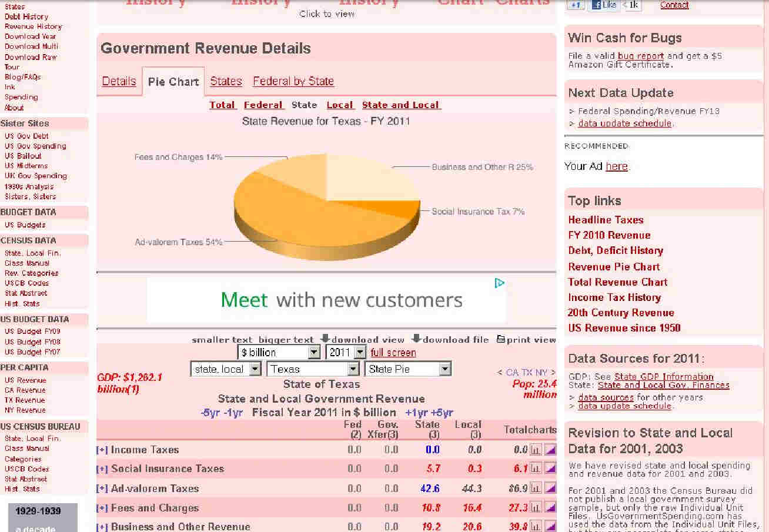769x532 pixels.
Task: Click the download view arrow icon
Action: pos(325,339)
